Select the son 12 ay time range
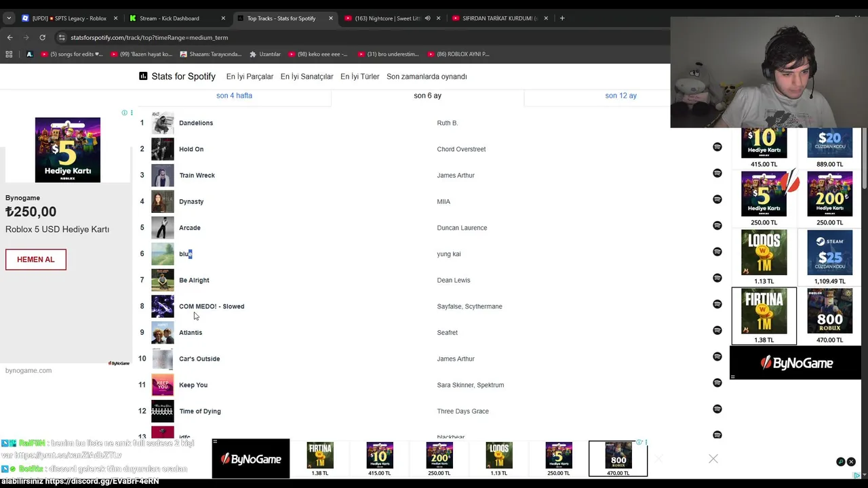The width and height of the screenshot is (868, 488). 620,96
